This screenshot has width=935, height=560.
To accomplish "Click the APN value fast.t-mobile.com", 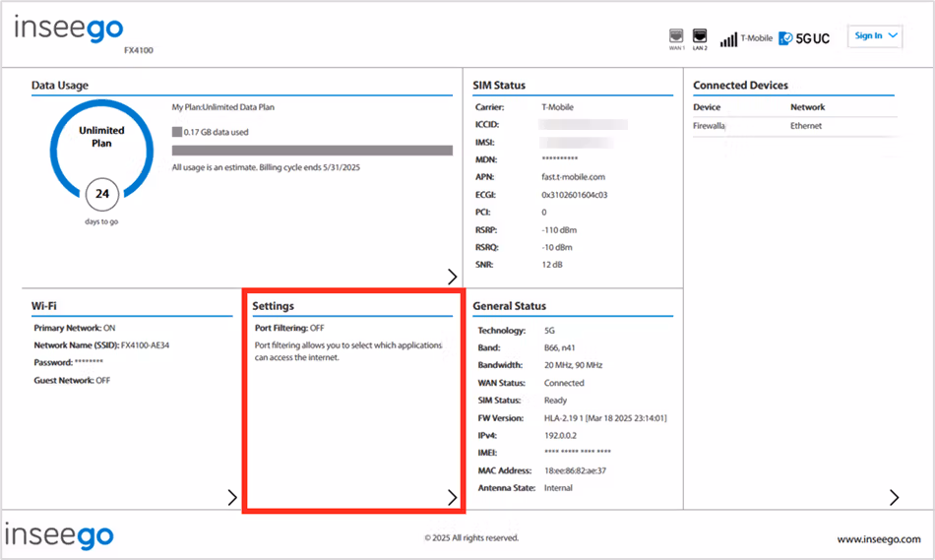I will [573, 177].
